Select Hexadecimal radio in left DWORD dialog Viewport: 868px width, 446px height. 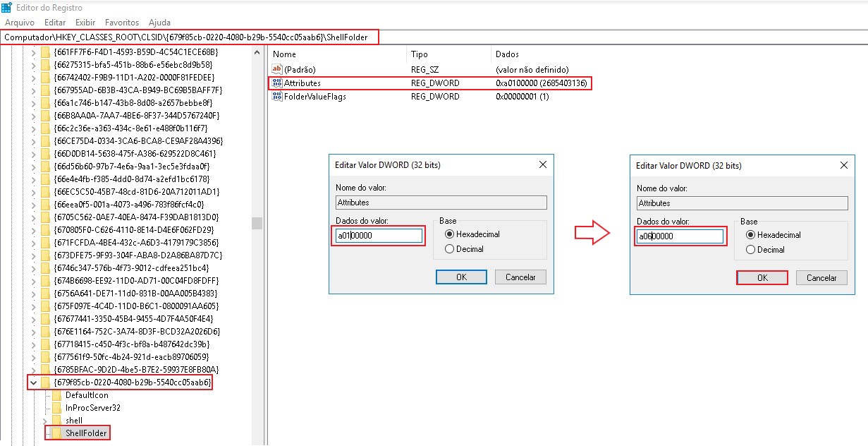click(x=449, y=234)
